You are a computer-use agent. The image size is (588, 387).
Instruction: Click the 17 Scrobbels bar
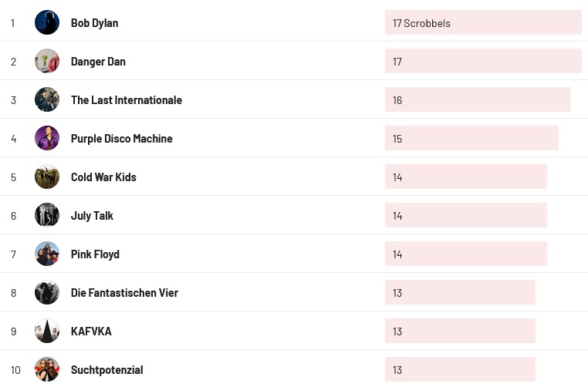pos(482,23)
